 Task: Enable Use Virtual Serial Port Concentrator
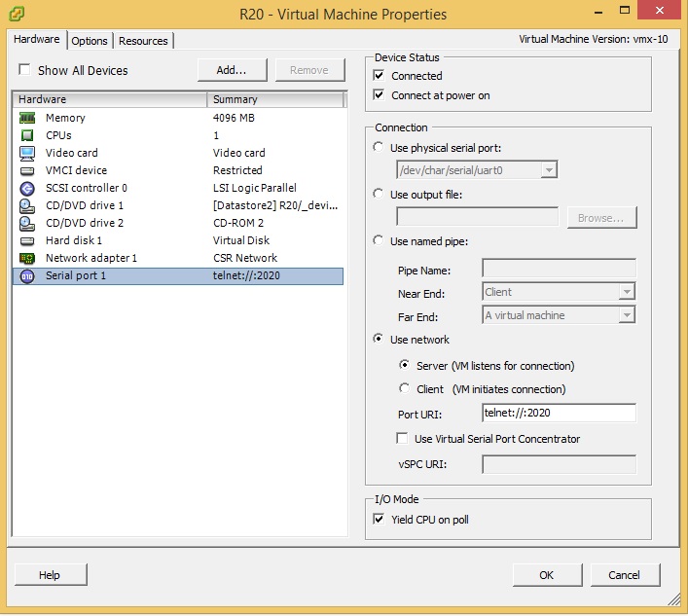(403, 439)
